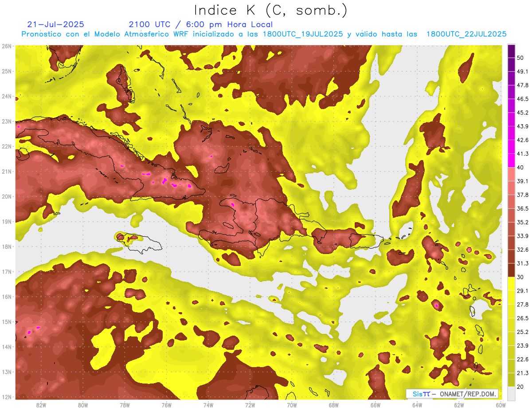Image resolution: width=532 pixels, height=411 pixels.
Task: Click the colorbar value "46.5"
Action: pyautogui.click(x=522, y=99)
